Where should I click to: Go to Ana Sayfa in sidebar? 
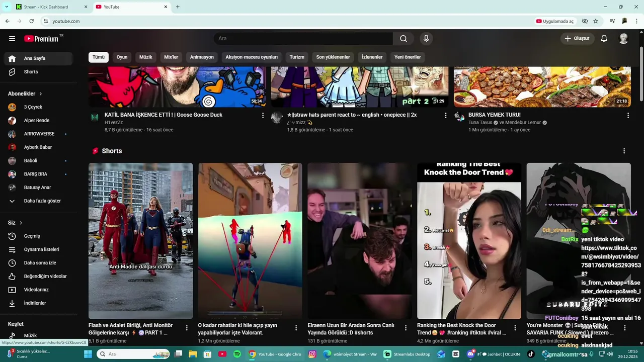pos(38,58)
